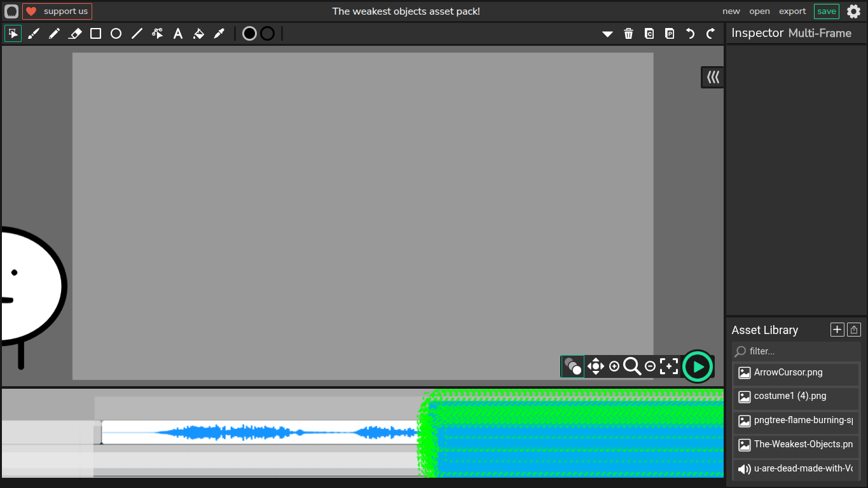This screenshot has height=488, width=868.
Task: Select the Fill Bucket tool
Action: pos(198,34)
